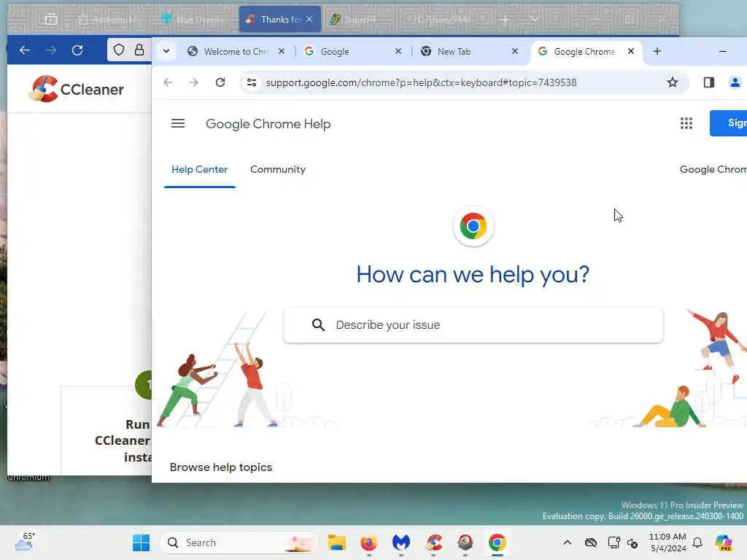Click the CCleaner logo in Firefox page
Image resolution: width=747 pixels, height=560 pixels.
coord(76,89)
